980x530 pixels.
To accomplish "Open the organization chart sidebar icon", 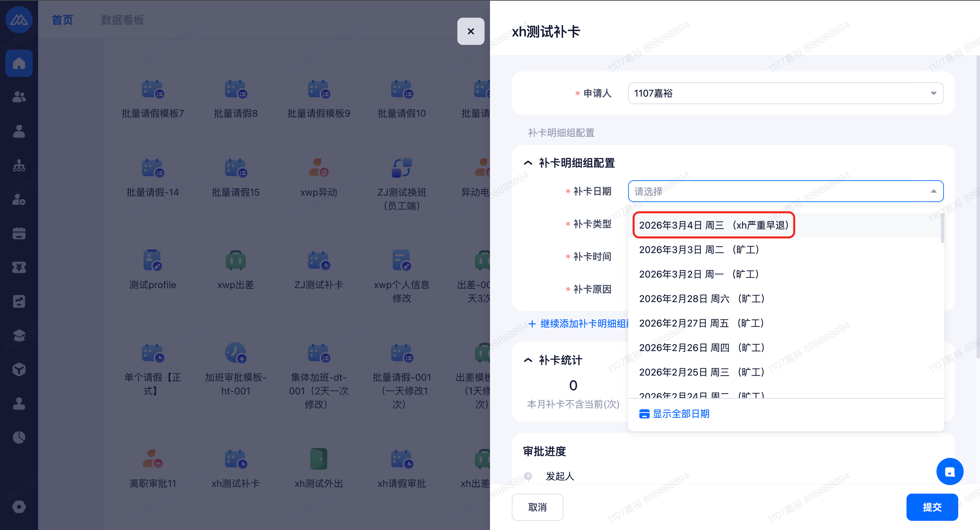I will pyautogui.click(x=19, y=165).
